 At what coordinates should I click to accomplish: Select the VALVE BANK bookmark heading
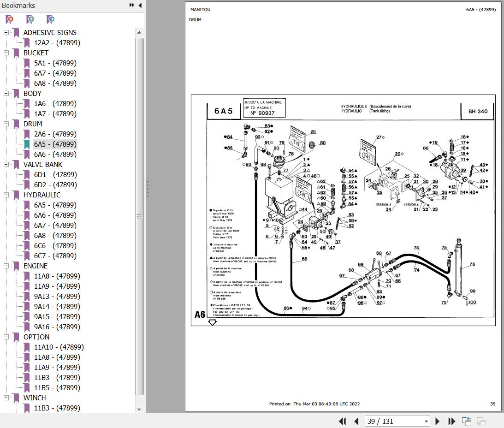tap(43, 164)
